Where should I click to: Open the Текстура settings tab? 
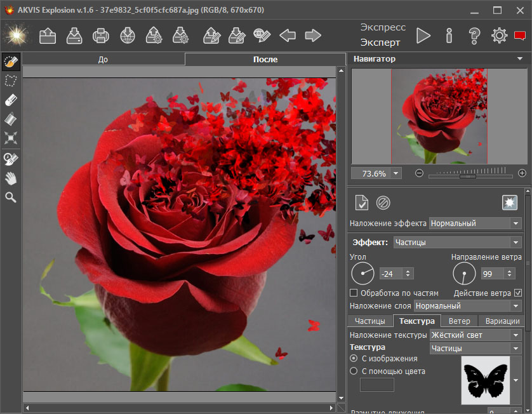pos(416,321)
